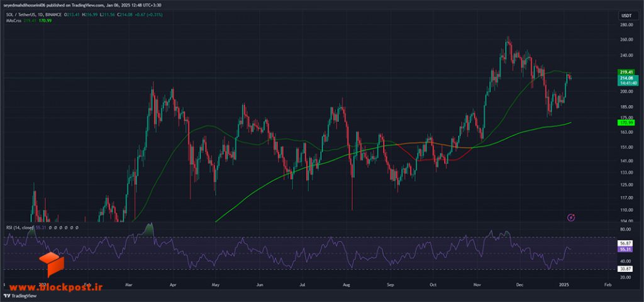The height and width of the screenshot is (302, 644).
Task: Click the 170.99 green price tag
Action: click(x=625, y=123)
